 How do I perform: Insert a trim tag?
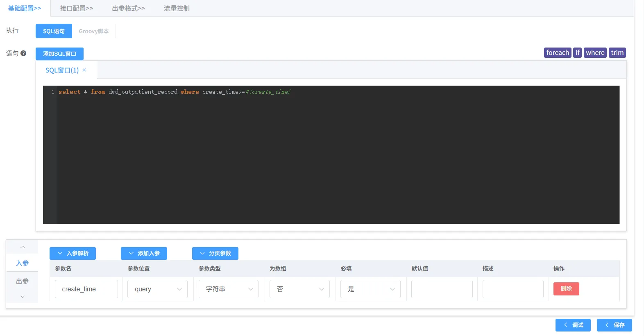tap(617, 52)
